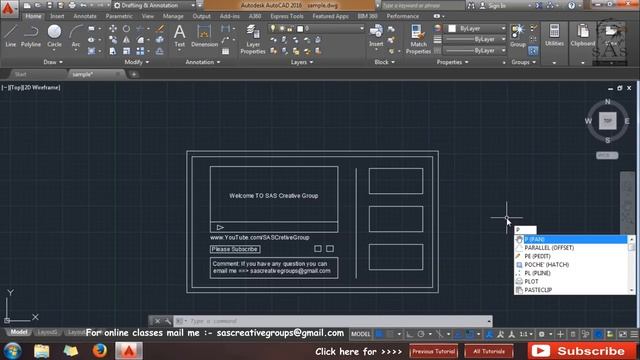This screenshot has width=640, height=360.
Task: Toggle grid display in status bar
Action: [379, 334]
